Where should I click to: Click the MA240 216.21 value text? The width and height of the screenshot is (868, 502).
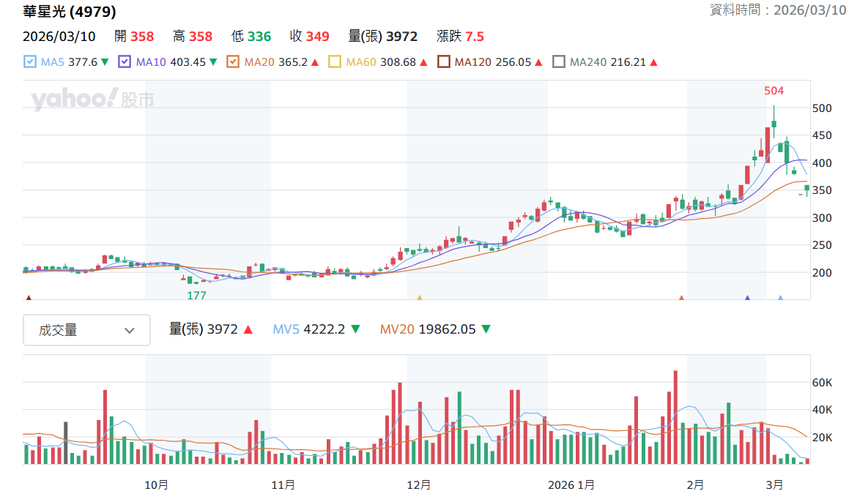(608, 62)
